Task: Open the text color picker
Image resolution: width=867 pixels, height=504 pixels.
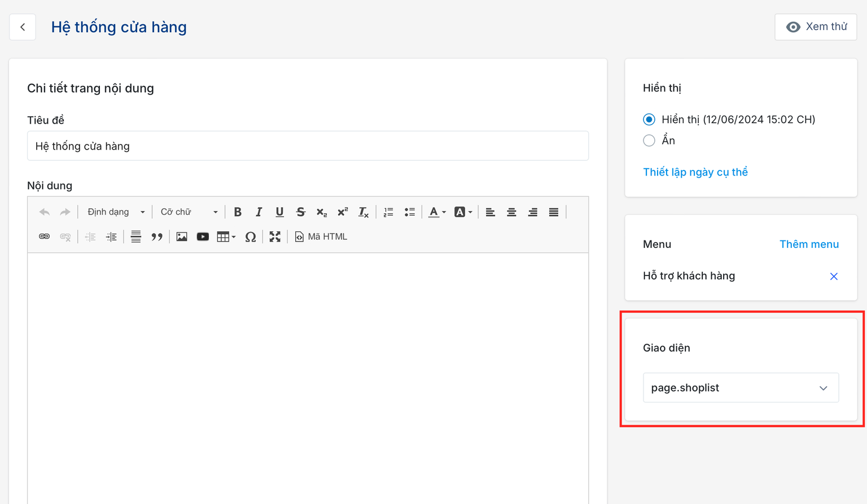Action: click(436, 212)
